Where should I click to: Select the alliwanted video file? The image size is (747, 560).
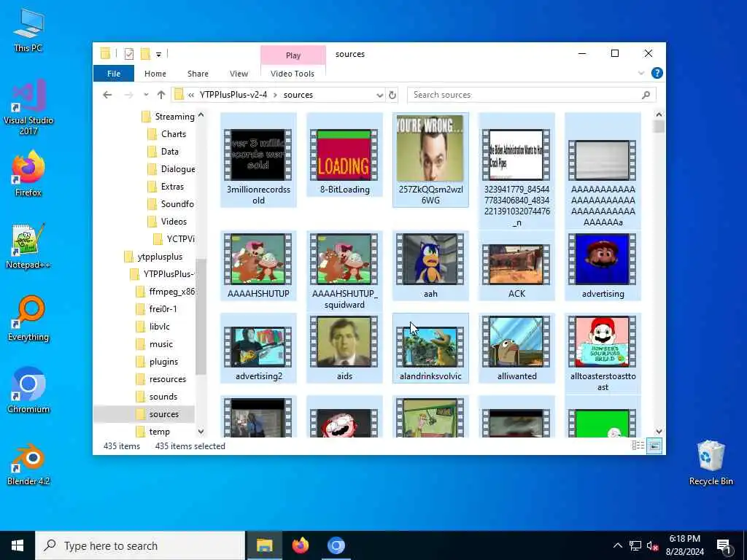coord(517,348)
